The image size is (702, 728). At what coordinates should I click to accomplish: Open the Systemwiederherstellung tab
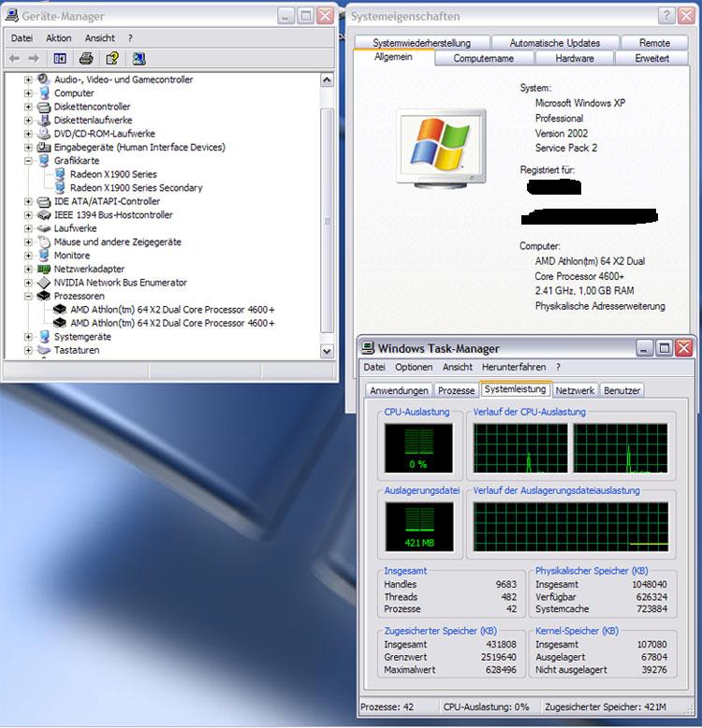point(421,43)
